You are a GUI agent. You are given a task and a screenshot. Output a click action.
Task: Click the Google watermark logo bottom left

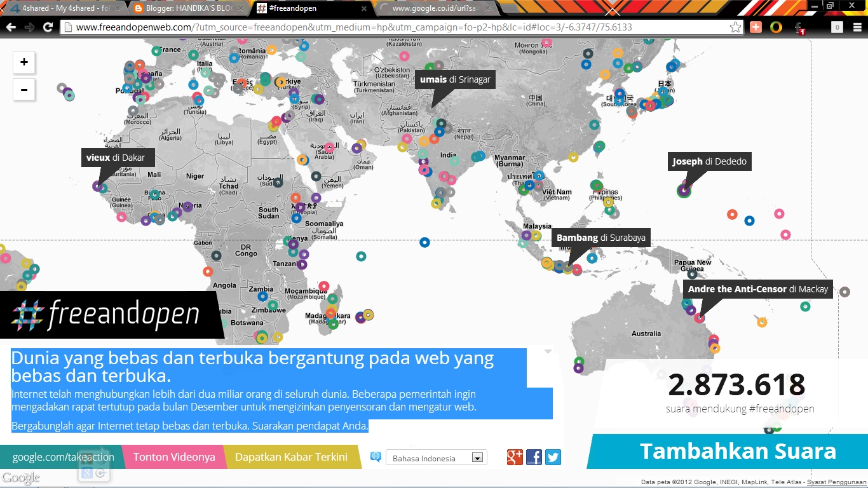pos(21,477)
